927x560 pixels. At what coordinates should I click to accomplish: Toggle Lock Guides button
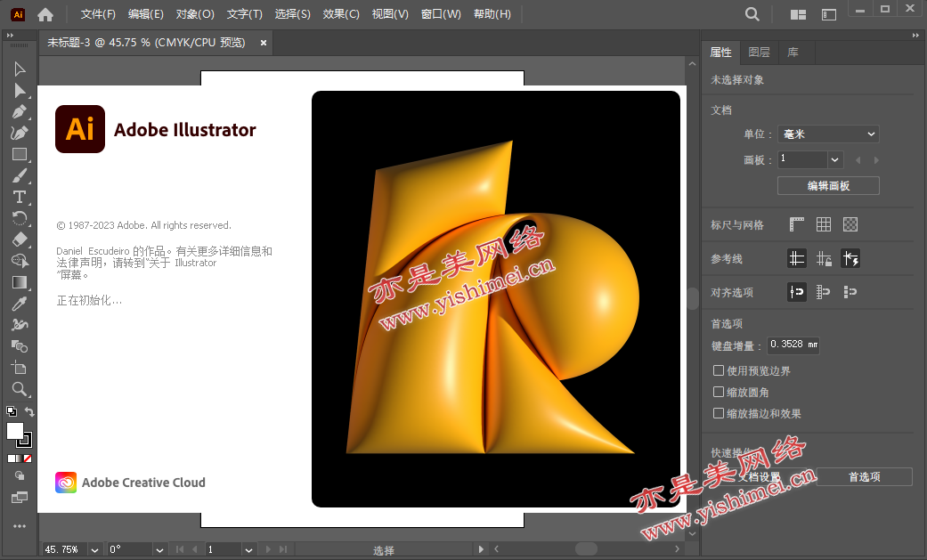coord(824,258)
